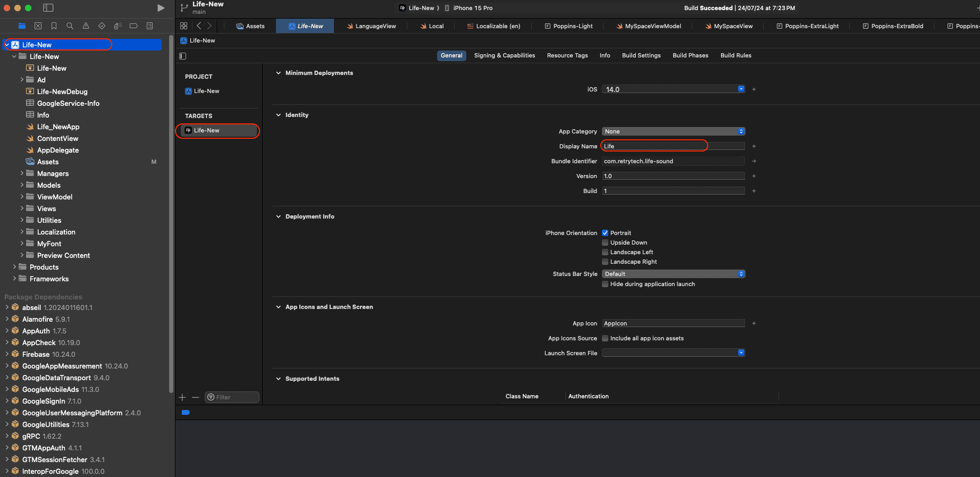Screen dimensions: 980x477
Task: Switch to the Build Settings tab
Action: [x=641, y=55]
